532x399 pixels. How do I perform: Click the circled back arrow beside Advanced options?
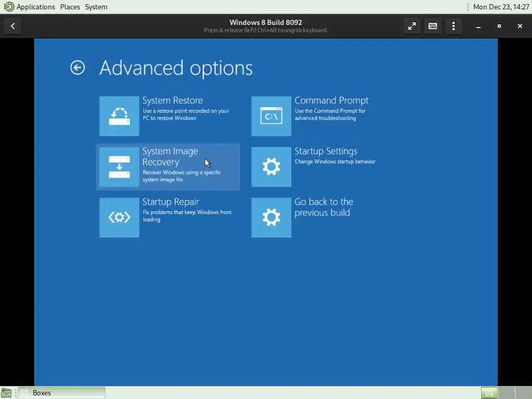(77, 68)
